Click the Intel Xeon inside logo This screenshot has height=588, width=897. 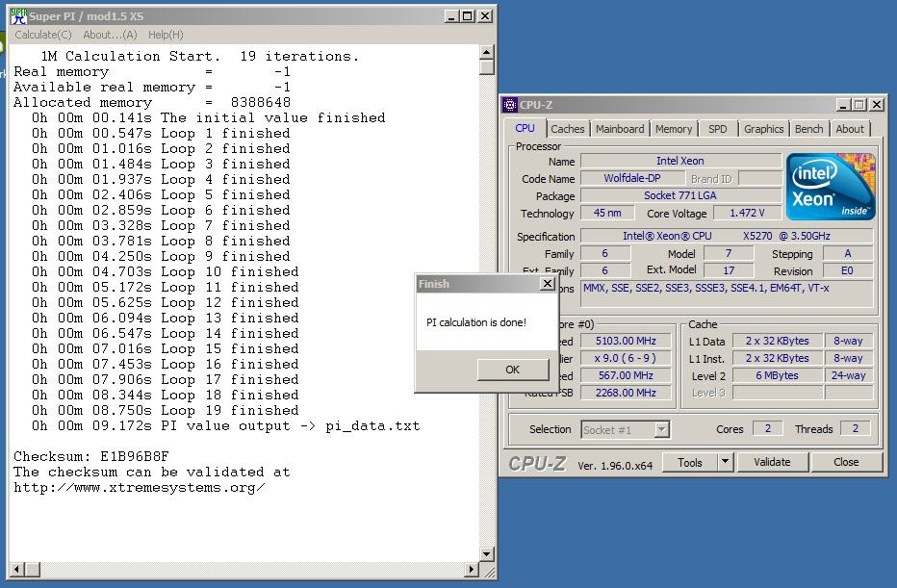831,187
